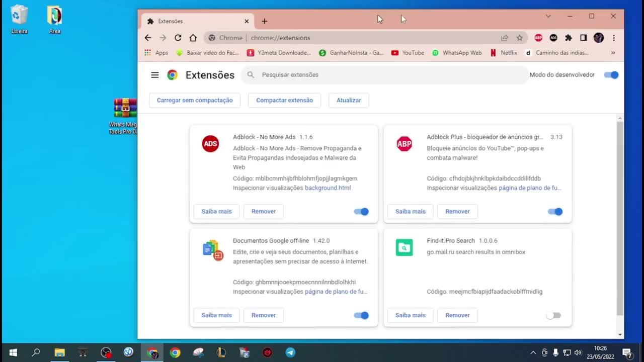Open the Extensões hamburger menu
This screenshot has height=362, width=644.
pos(155,75)
